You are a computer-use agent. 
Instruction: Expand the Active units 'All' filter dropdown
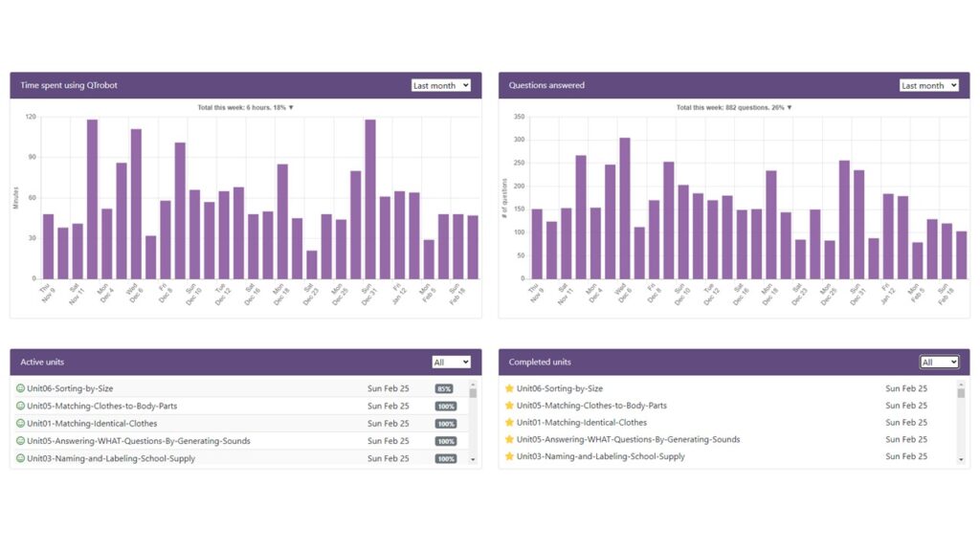pos(451,363)
